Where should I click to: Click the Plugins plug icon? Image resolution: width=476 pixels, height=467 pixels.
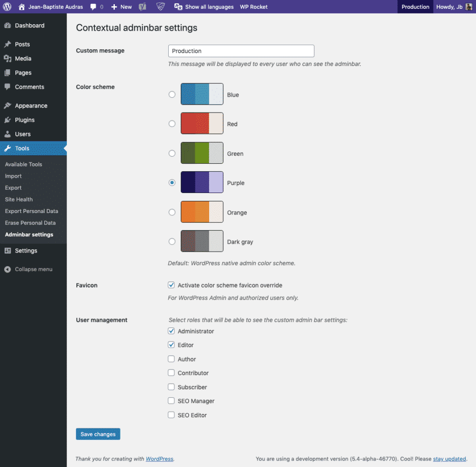point(7,120)
